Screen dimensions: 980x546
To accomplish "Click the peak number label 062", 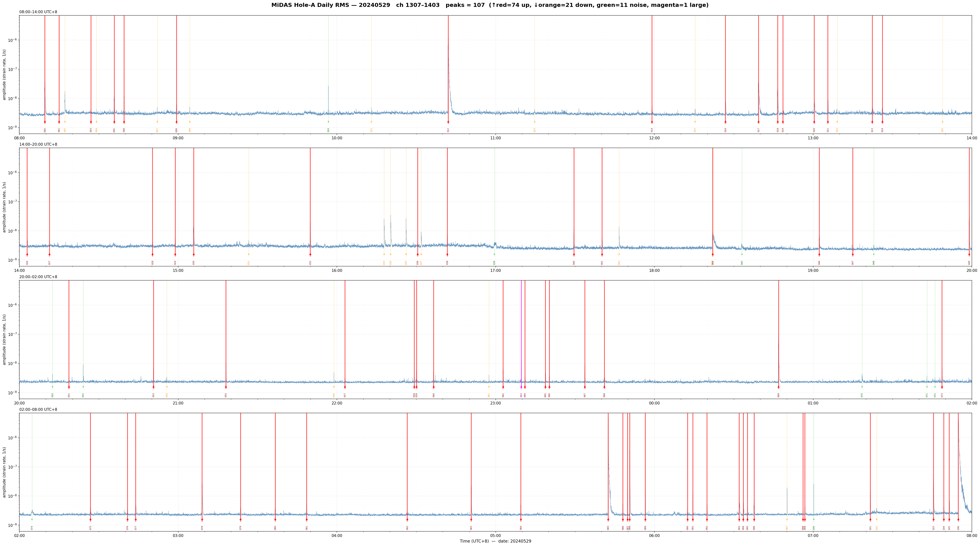I will pyautogui.click(x=503, y=395).
